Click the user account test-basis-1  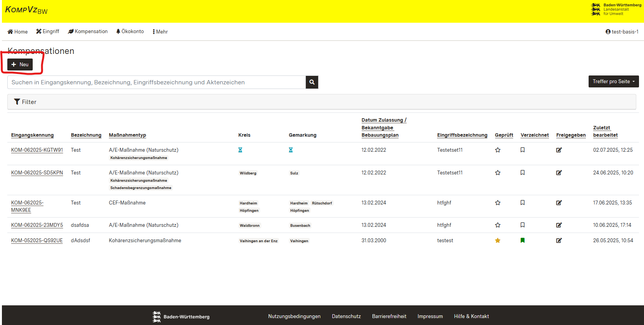622,32
